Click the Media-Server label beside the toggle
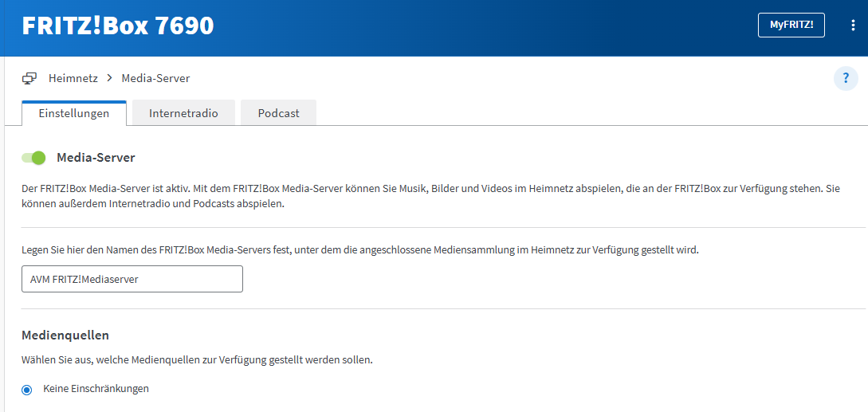The width and height of the screenshot is (868, 412). [x=96, y=158]
